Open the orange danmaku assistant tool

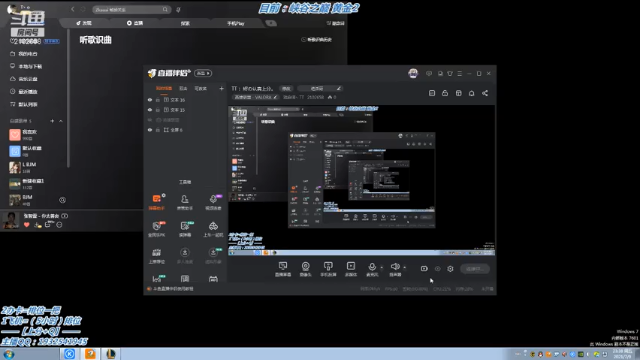point(157,199)
